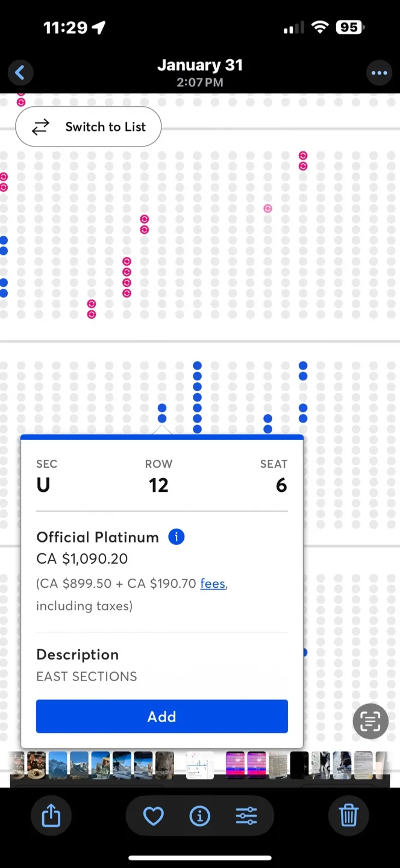Viewport: 400px width, 868px height.
Task: Tap January 31 to reveal date details
Action: 199,65
